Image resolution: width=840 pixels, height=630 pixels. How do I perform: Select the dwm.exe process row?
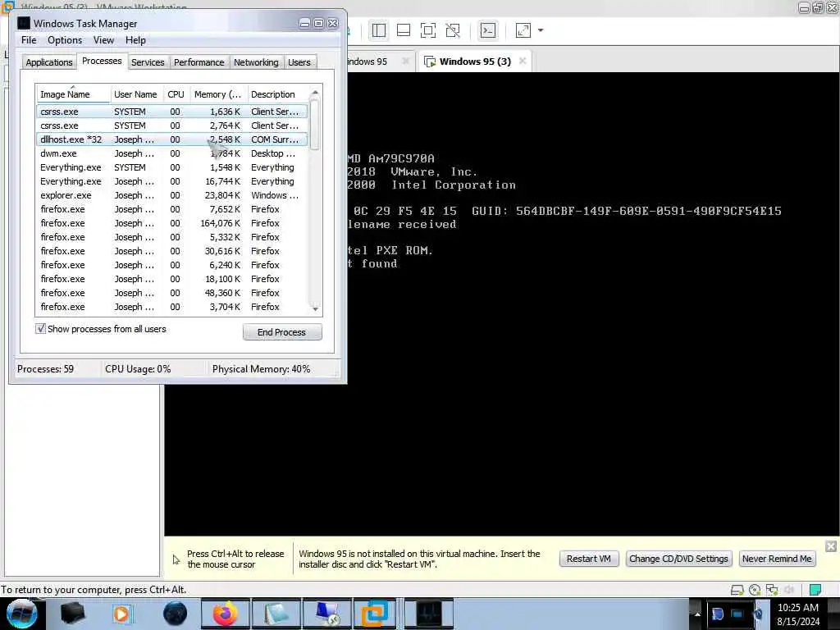tap(172, 153)
